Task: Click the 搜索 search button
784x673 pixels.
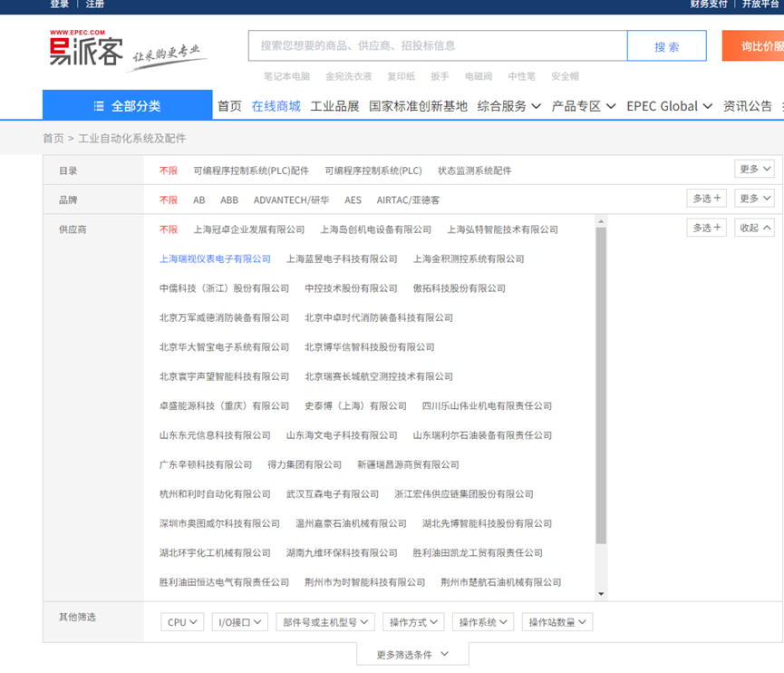Action: tap(666, 45)
